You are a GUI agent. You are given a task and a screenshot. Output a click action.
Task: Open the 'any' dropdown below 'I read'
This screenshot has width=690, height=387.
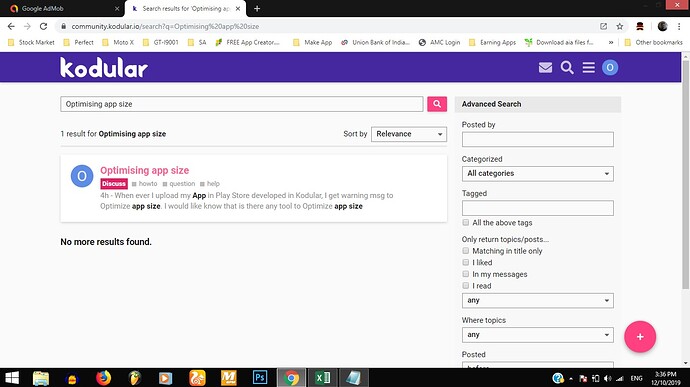point(537,300)
